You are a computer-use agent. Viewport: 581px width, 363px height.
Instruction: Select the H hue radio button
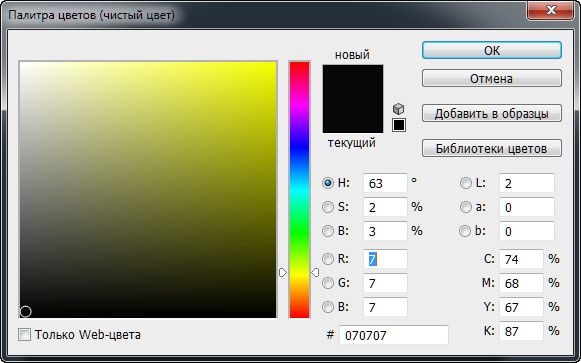[328, 183]
